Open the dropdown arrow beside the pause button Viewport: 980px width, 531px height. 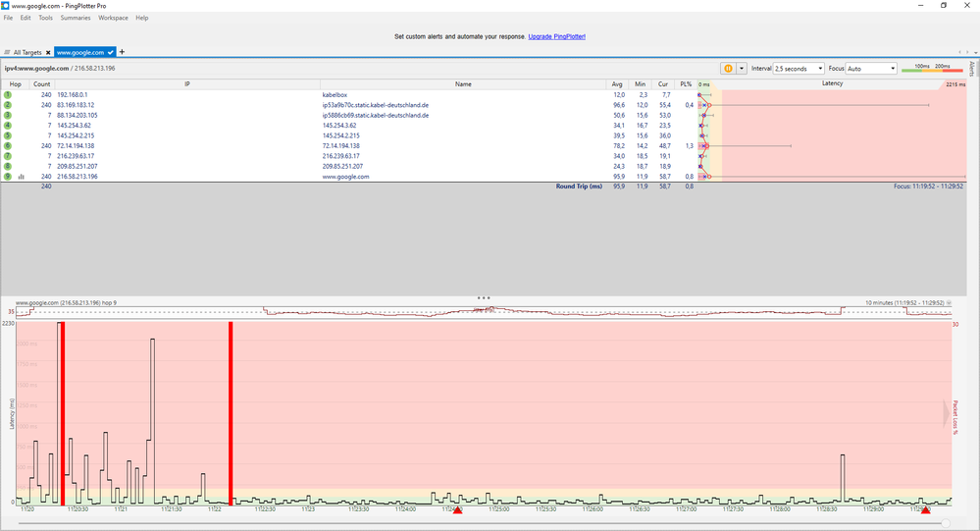(742, 68)
